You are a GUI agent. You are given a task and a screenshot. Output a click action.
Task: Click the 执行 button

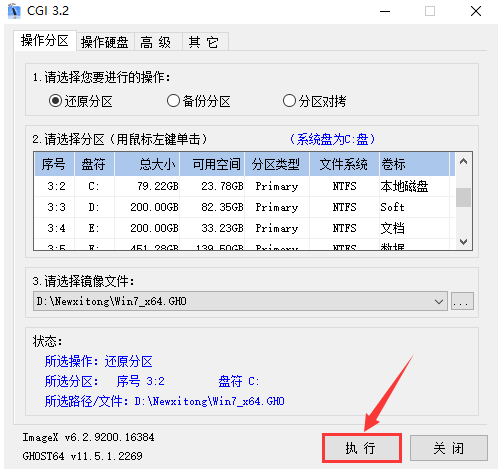361,448
